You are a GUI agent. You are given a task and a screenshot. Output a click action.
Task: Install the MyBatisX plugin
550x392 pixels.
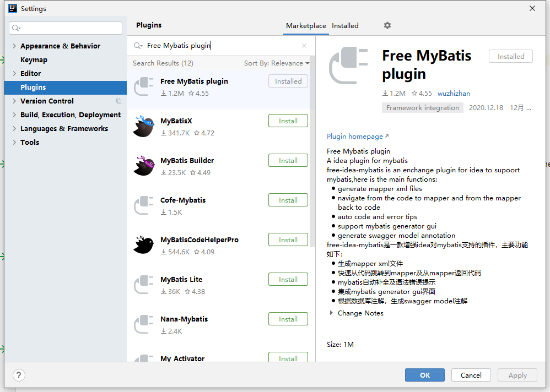(x=288, y=121)
